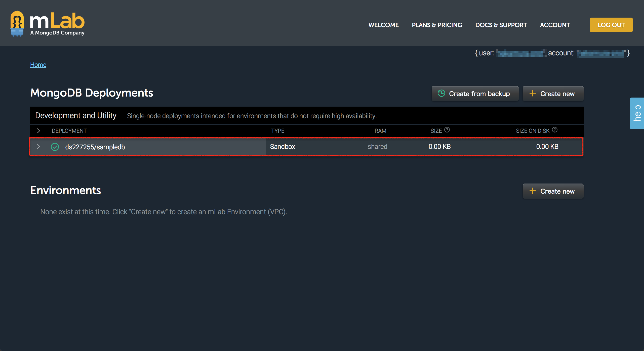Click the shared RAM cell

(x=377, y=147)
